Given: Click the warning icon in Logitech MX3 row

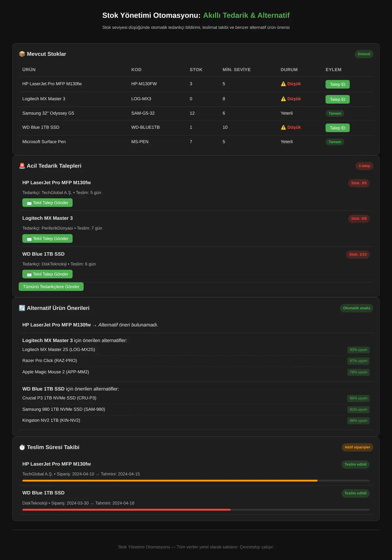Looking at the screenshot, I should pyautogui.click(x=283, y=99).
